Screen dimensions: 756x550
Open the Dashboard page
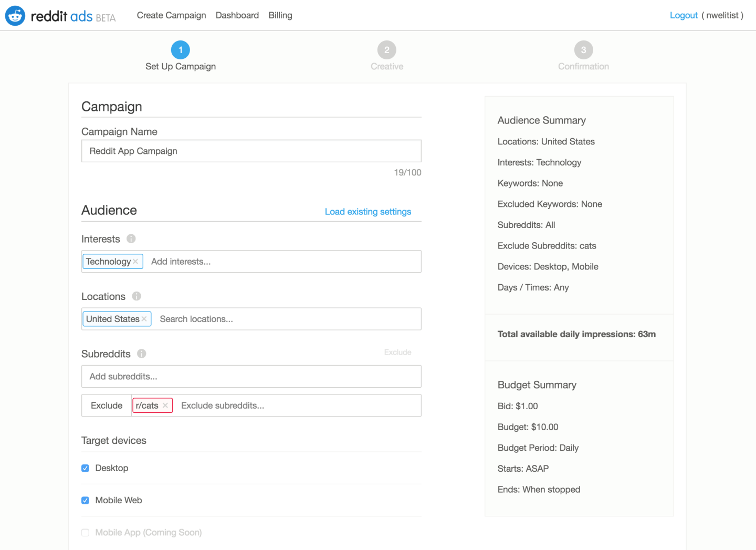[237, 15]
